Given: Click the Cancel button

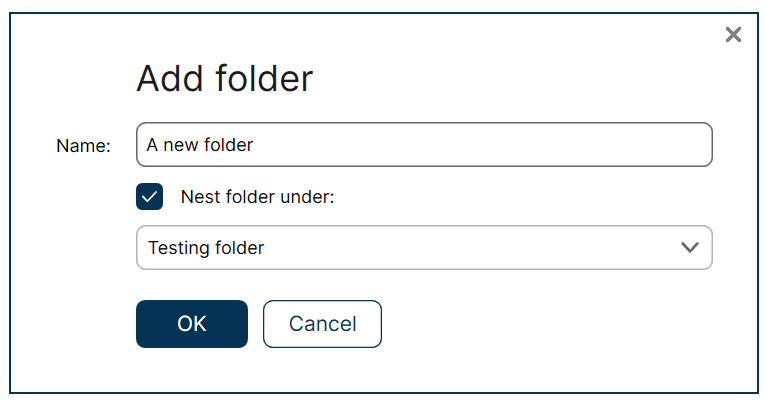Looking at the screenshot, I should tap(322, 324).
